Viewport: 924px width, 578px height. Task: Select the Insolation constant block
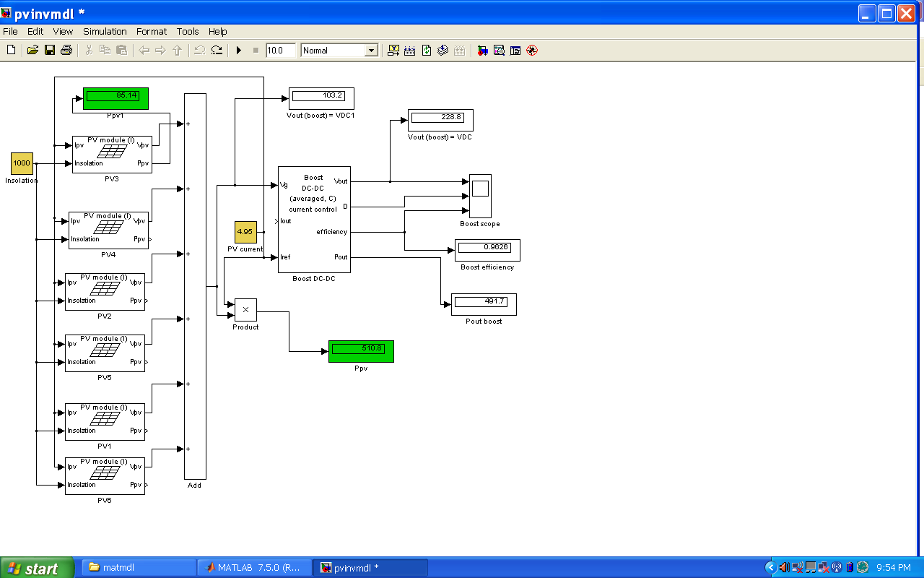click(x=22, y=163)
